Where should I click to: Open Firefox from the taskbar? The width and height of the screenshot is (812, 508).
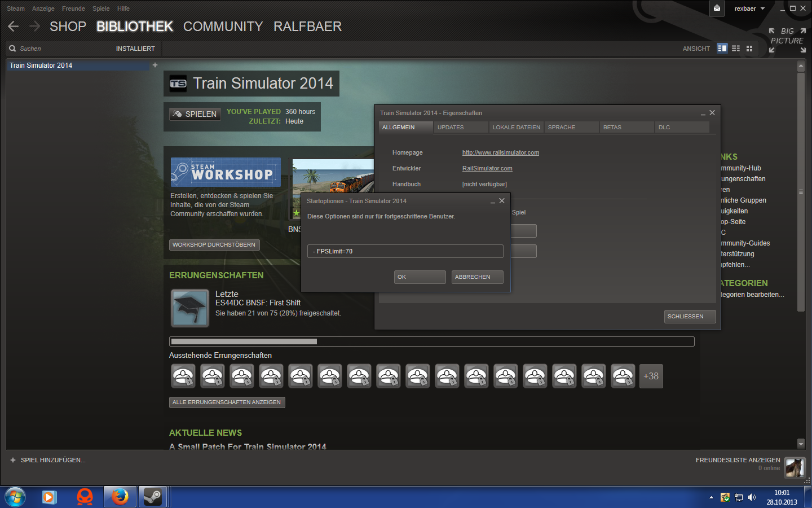(x=120, y=497)
